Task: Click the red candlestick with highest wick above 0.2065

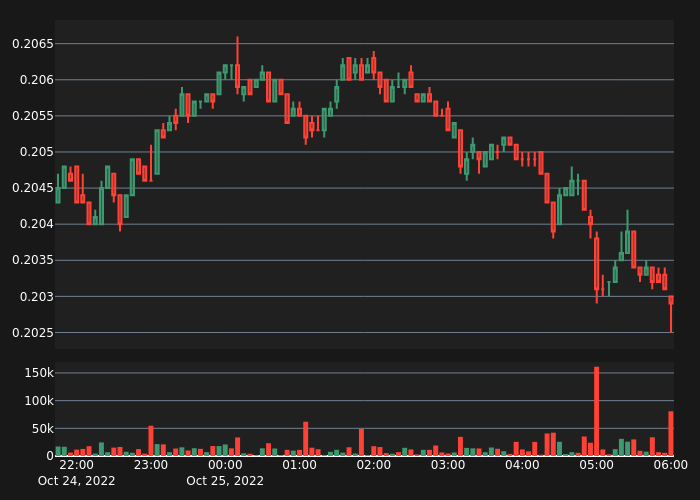Action: [x=238, y=65]
